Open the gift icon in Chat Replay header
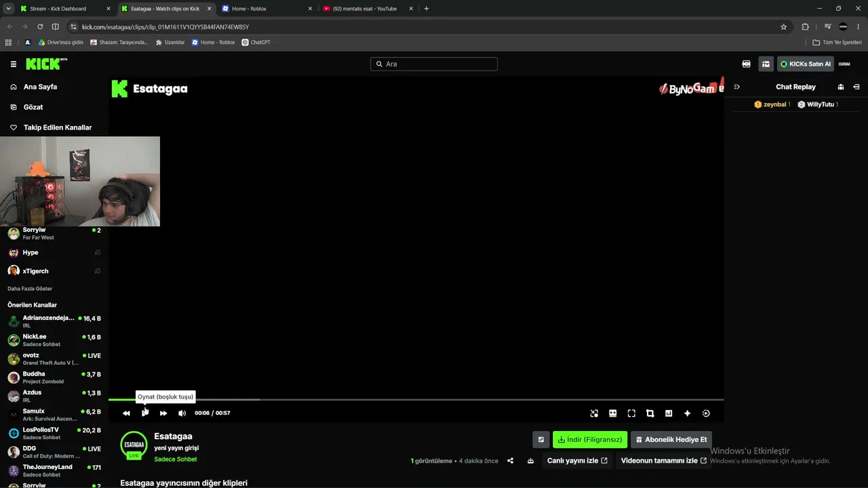The width and height of the screenshot is (868, 488). coord(841,87)
